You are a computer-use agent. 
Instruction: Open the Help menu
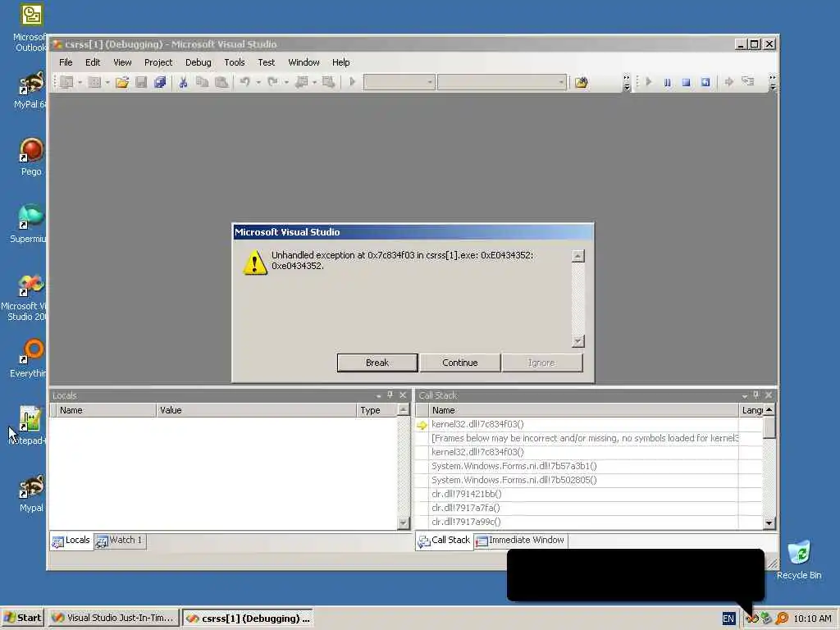(x=340, y=62)
